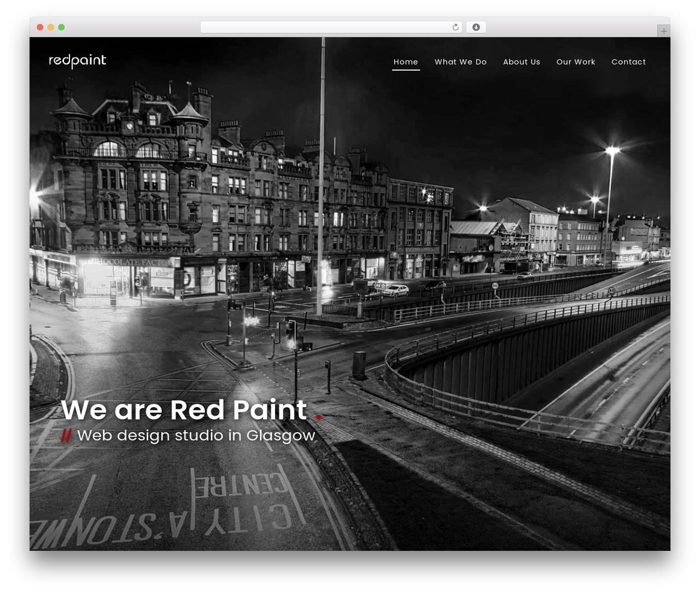The width and height of the screenshot is (700, 593).
Task: Open the browser downloads button
Action: pyautogui.click(x=476, y=27)
